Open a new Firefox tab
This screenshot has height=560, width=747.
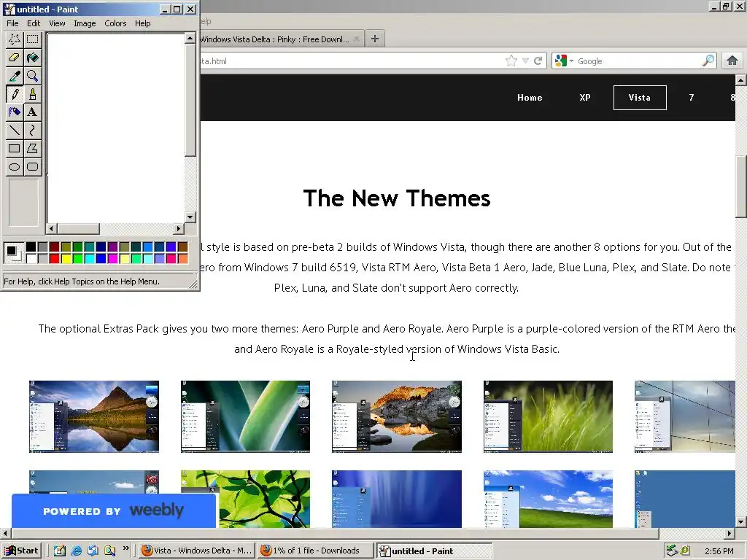tap(375, 39)
